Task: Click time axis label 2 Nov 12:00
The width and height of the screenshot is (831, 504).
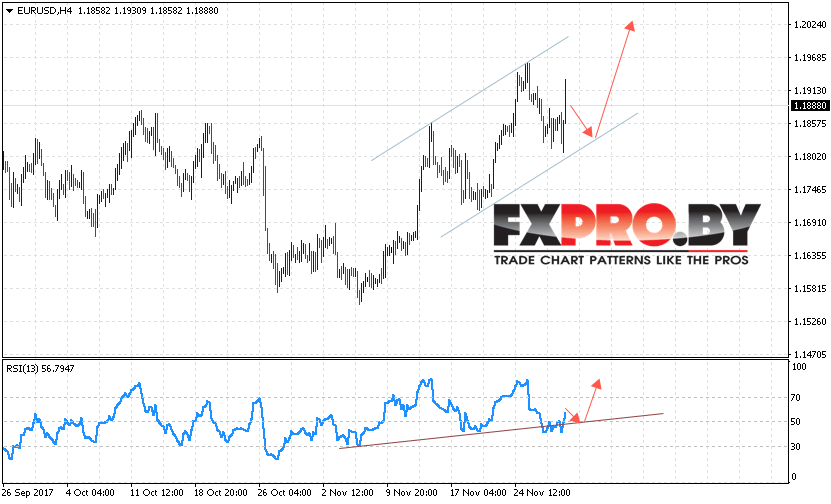Action: point(348,493)
